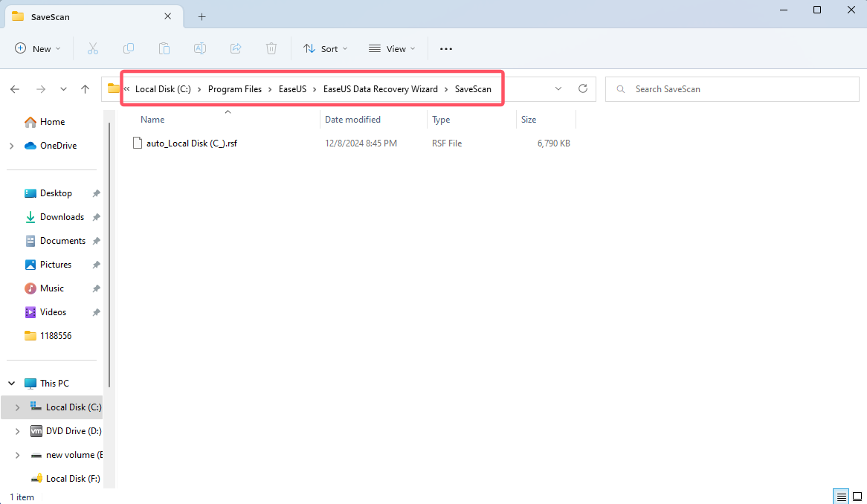Expand the OneDrive tree node

pos(12,146)
